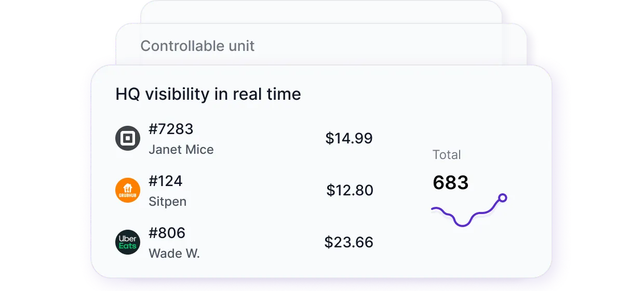Click the total count 683
This screenshot has height=291, width=644.
click(450, 182)
